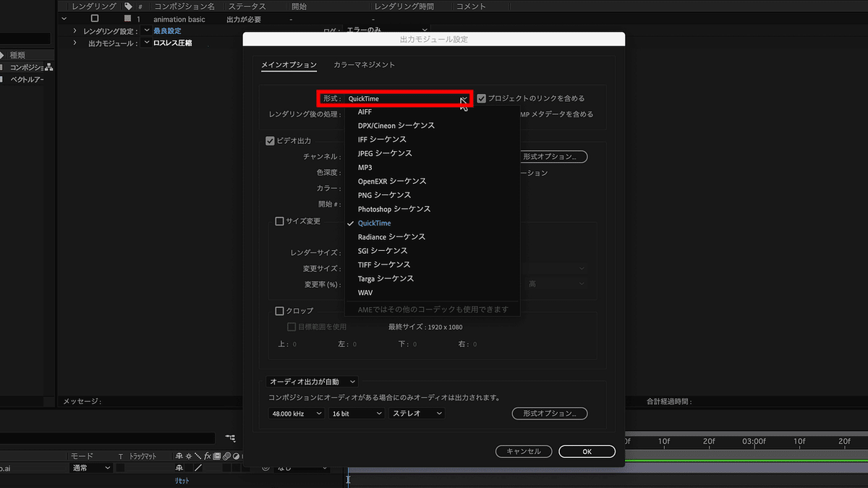
Task: Open the video 形式オプション button
Action: coord(553,156)
